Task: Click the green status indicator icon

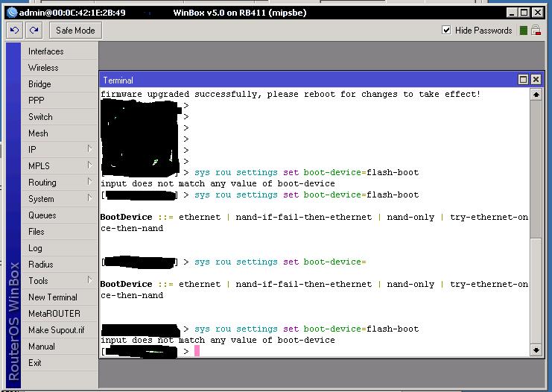Action: (x=524, y=31)
